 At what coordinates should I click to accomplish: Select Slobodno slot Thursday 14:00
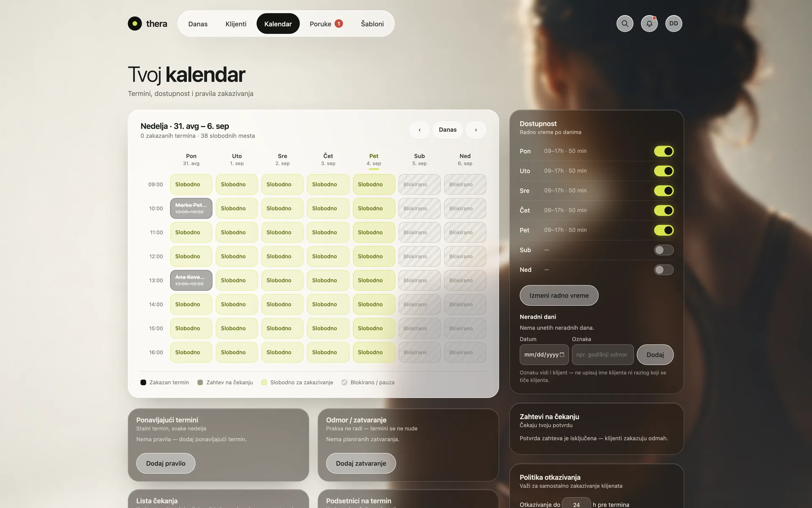click(328, 304)
